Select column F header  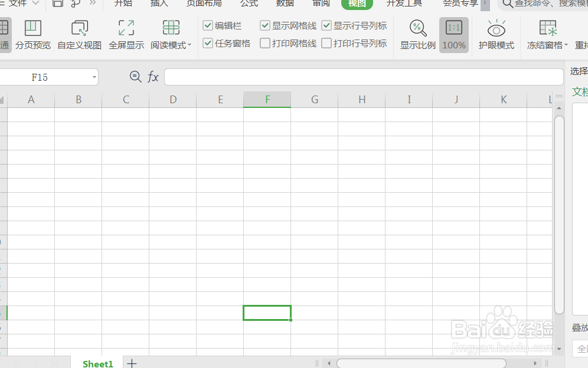click(267, 99)
